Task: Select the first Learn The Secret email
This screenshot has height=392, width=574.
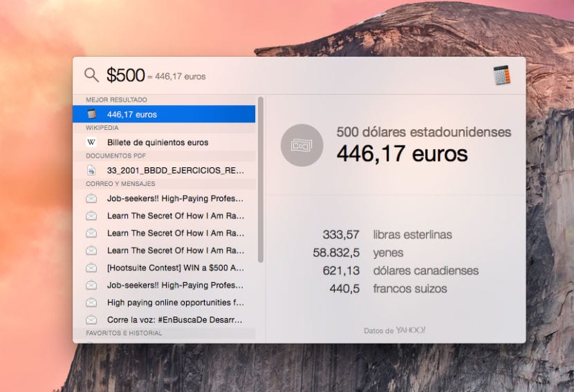Action: [176, 215]
